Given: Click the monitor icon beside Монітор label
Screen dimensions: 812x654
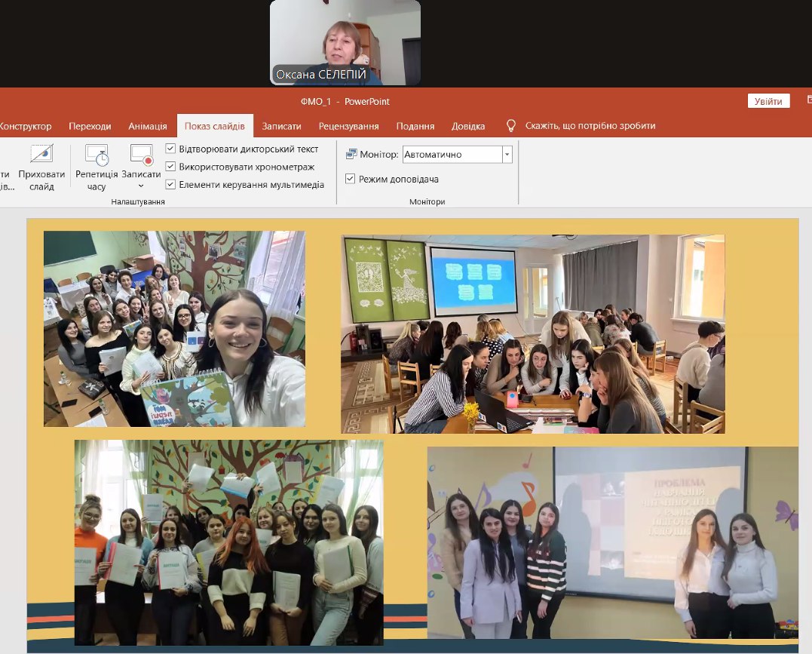Looking at the screenshot, I should tap(351, 155).
